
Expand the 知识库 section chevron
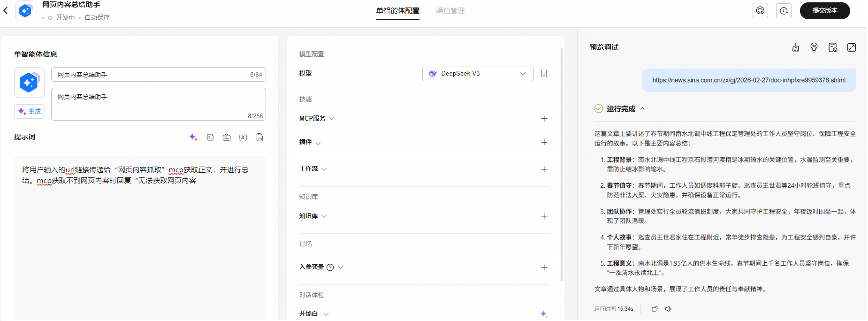(x=324, y=216)
